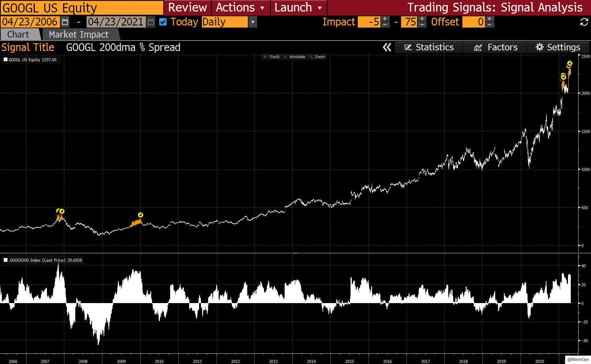
Task: Expand the Actions menu
Action: point(240,7)
